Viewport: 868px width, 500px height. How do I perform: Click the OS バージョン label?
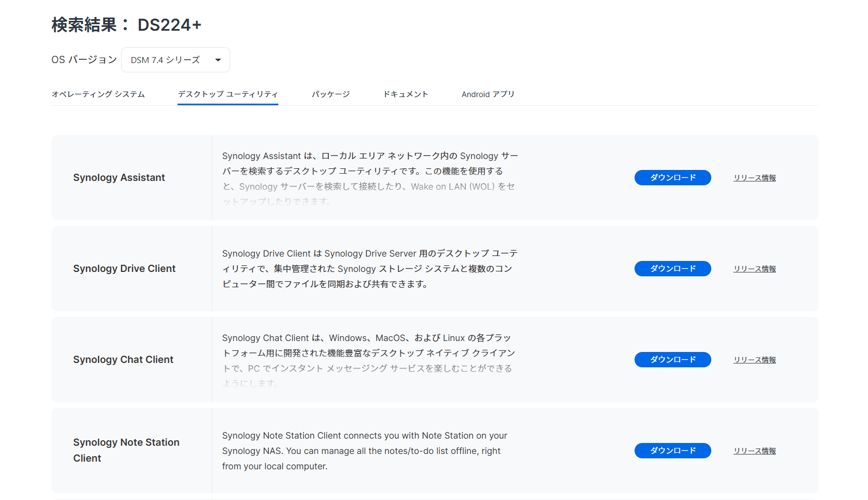pos(84,60)
